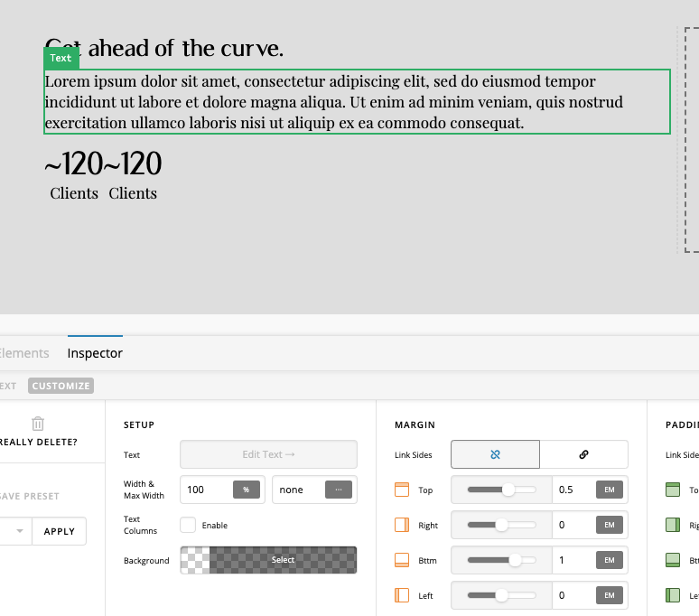Click the margin Left orange icon
This screenshot has height=616, width=699.
pos(402,595)
